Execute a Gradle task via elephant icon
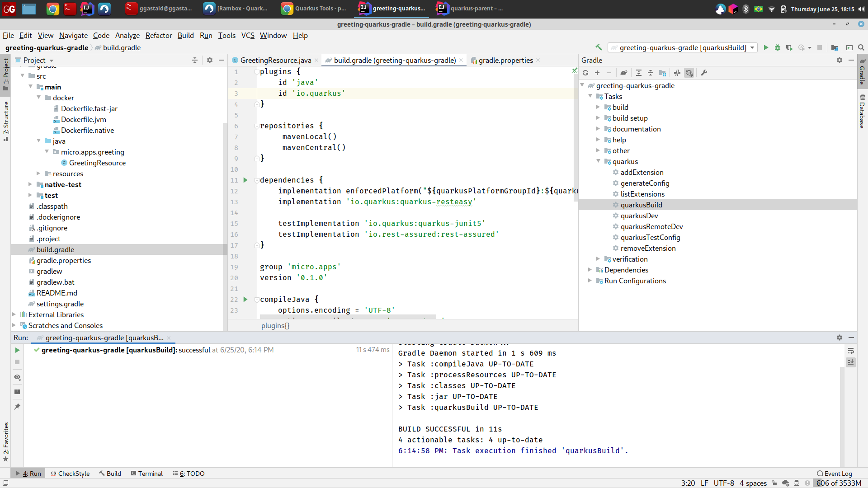 point(624,72)
